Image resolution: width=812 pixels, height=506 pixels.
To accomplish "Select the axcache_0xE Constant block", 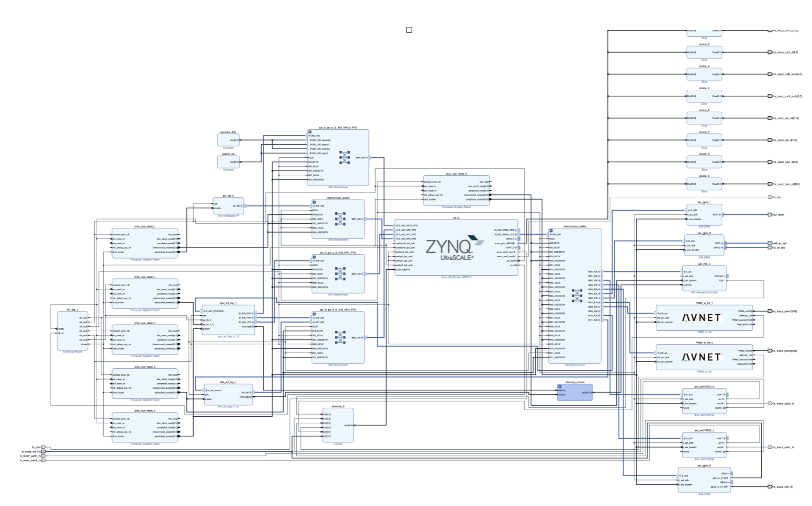I will (228, 140).
